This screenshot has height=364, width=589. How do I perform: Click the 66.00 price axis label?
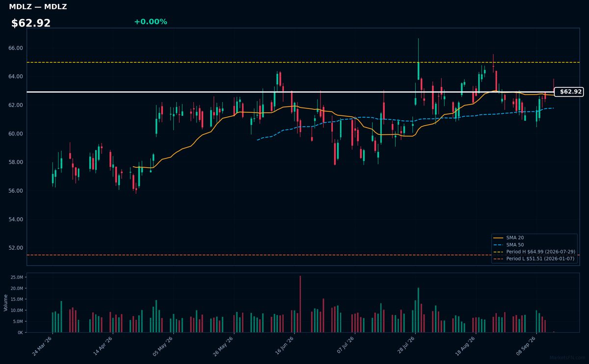tap(16, 48)
